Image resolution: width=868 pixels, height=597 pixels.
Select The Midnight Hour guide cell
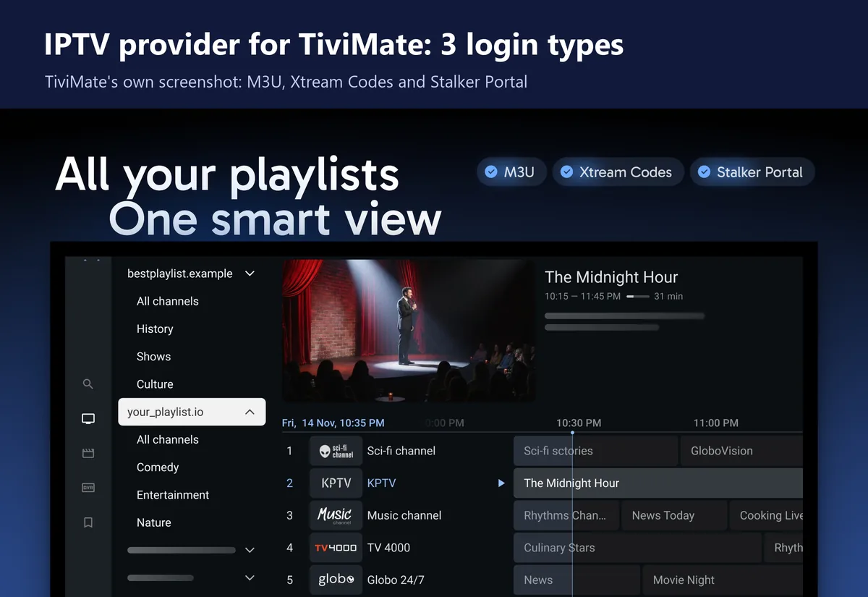tap(658, 483)
